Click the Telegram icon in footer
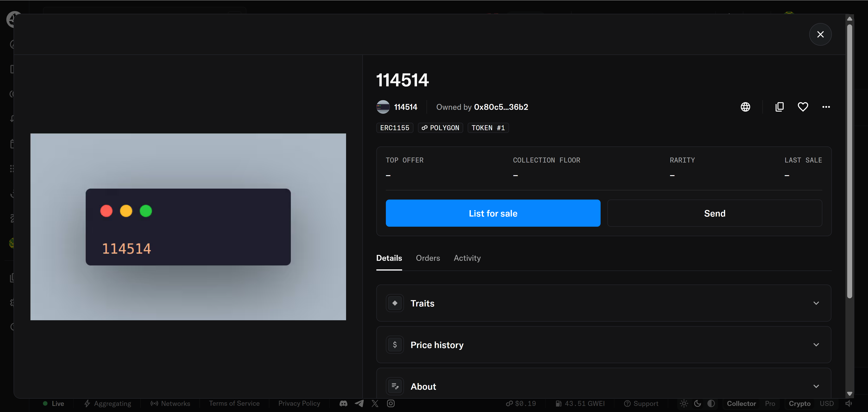 pyautogui.click(x=359, y=403)
